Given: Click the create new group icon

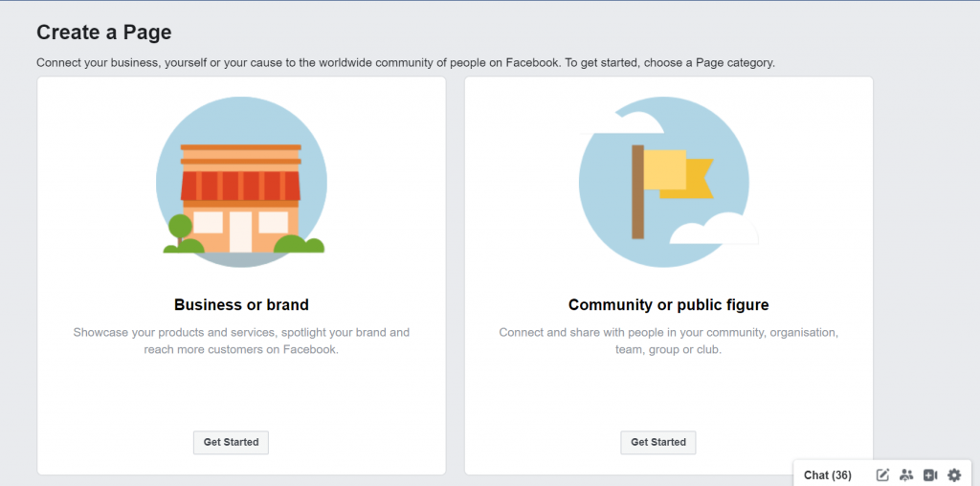Looking at the screenshot, I should coord(906,475).
